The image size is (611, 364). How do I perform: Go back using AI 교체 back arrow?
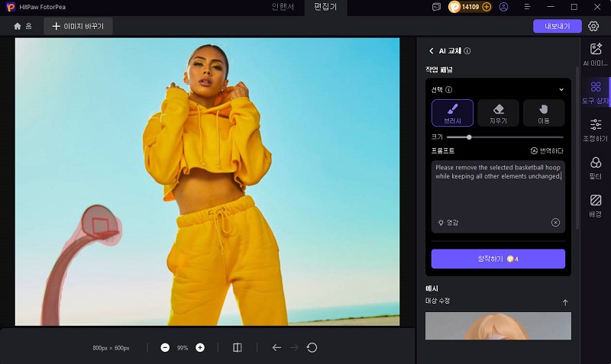(432, 51)
